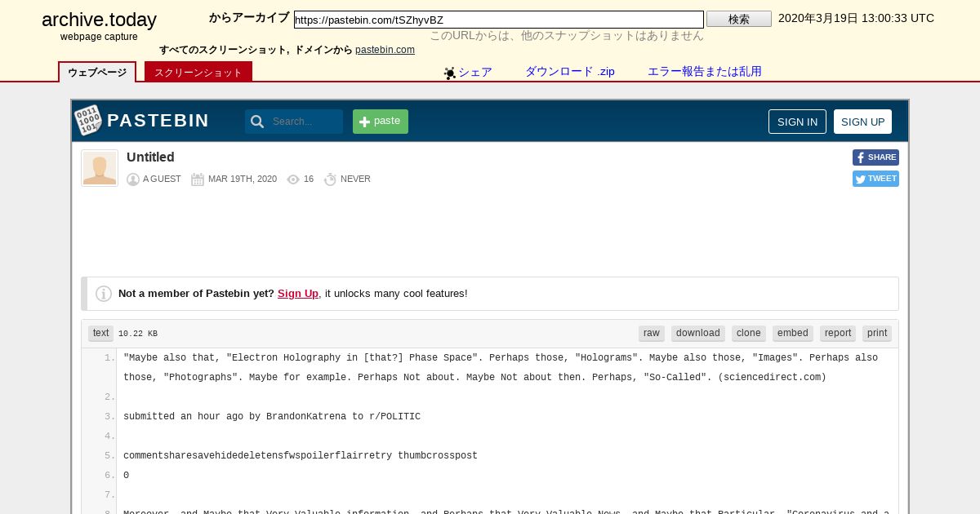
Task: Tweet this paste
Action: pos(875,179)
